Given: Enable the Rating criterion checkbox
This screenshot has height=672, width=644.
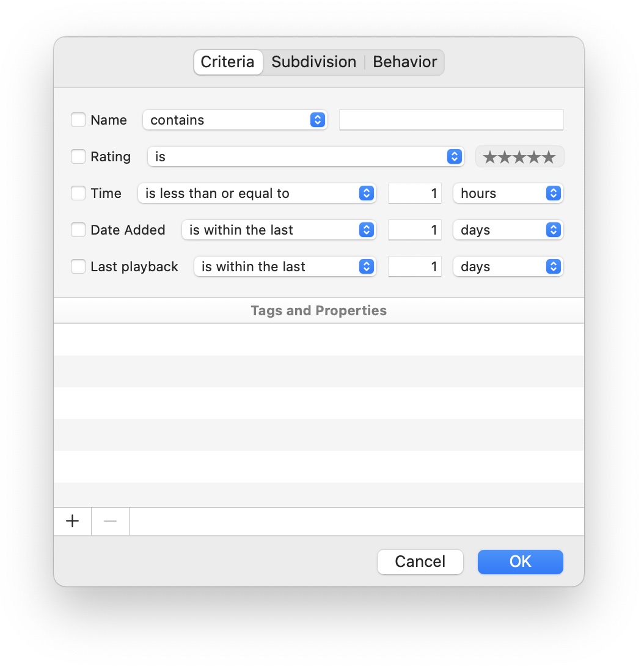Looking at the screenshot, I should pyautogui.click(x=78, y=156).
